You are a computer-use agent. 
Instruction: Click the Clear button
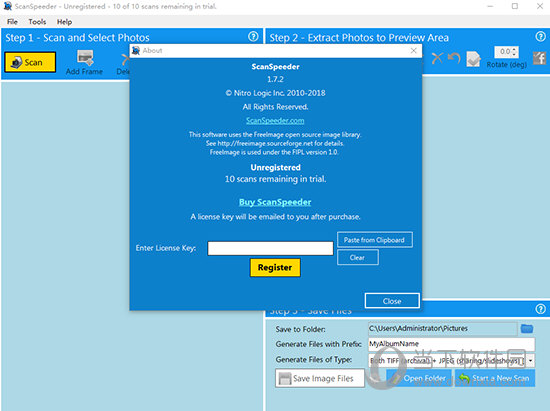(x=357, y=257)
